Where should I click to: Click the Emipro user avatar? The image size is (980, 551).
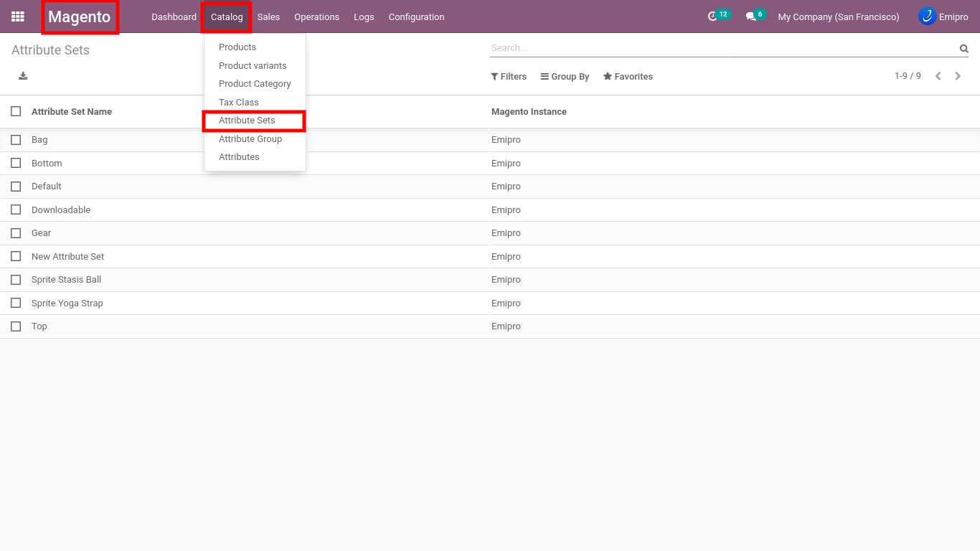(x=927, y=17)
